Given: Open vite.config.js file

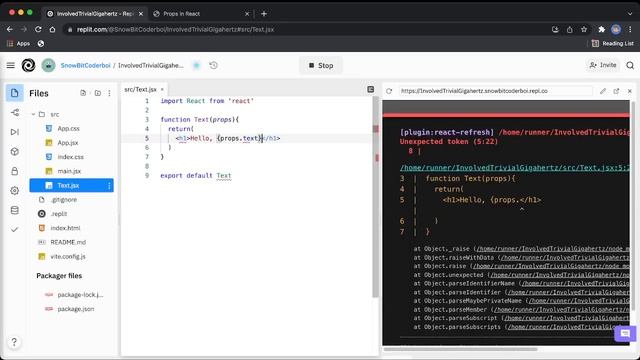Looking at the screenshot, I should (x=68, y=257).
